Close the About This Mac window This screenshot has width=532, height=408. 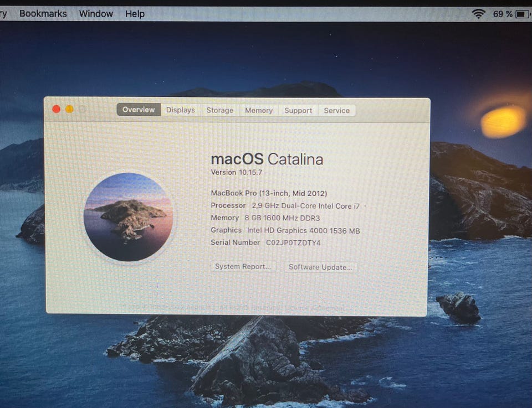click(57, 109)
